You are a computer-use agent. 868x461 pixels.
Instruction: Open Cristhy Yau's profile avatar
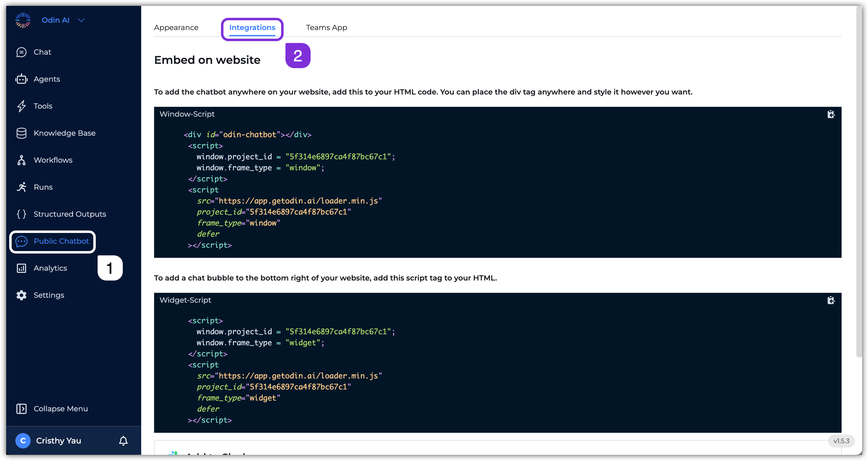pyautogui.click(x=23, y=440)
